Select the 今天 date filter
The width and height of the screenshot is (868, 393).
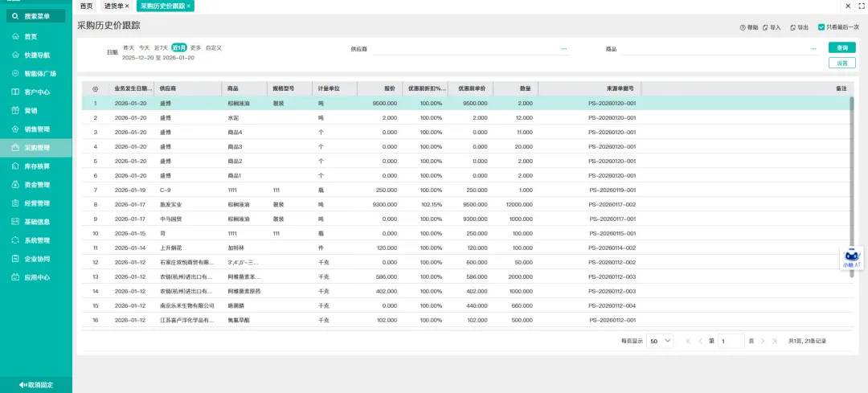[x=144, y=47]
